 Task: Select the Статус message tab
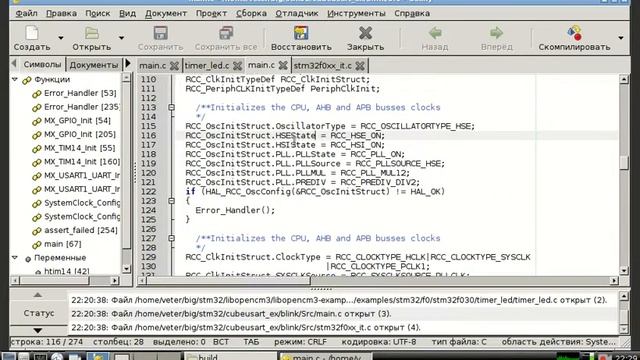click(x=39, y=313)
